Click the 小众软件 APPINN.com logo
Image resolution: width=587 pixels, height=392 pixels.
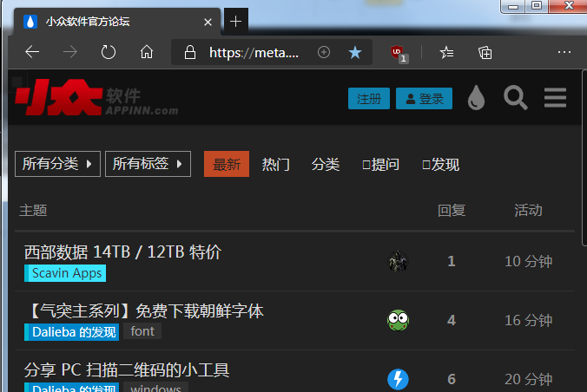(96, 97)
